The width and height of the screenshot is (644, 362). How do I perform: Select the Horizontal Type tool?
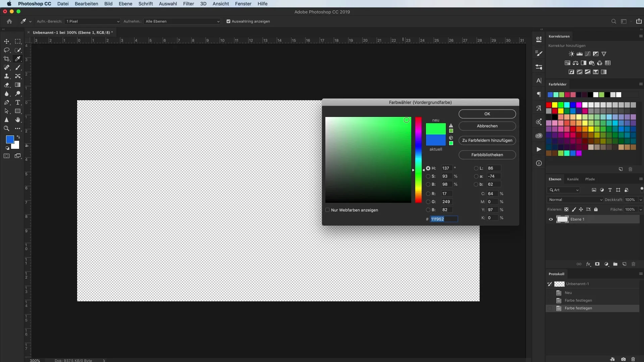pos(18,102)
